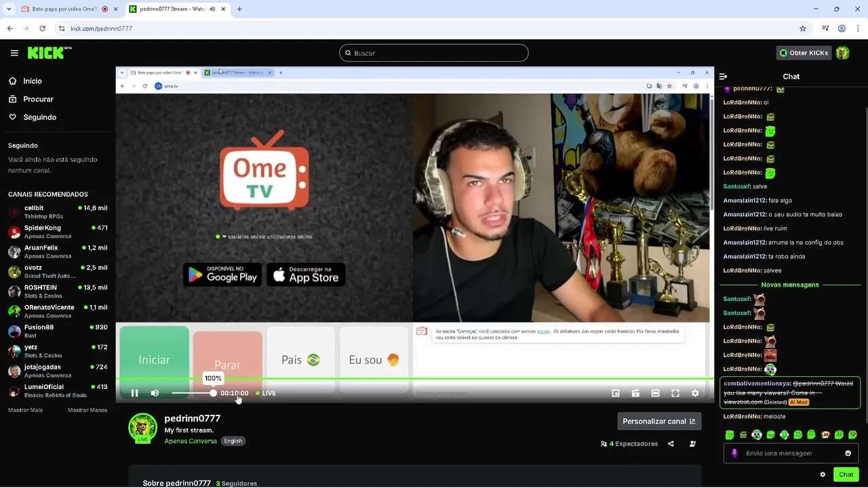
Task: Collapse the chat panel with the arrow icon
Action: [723, 77]
